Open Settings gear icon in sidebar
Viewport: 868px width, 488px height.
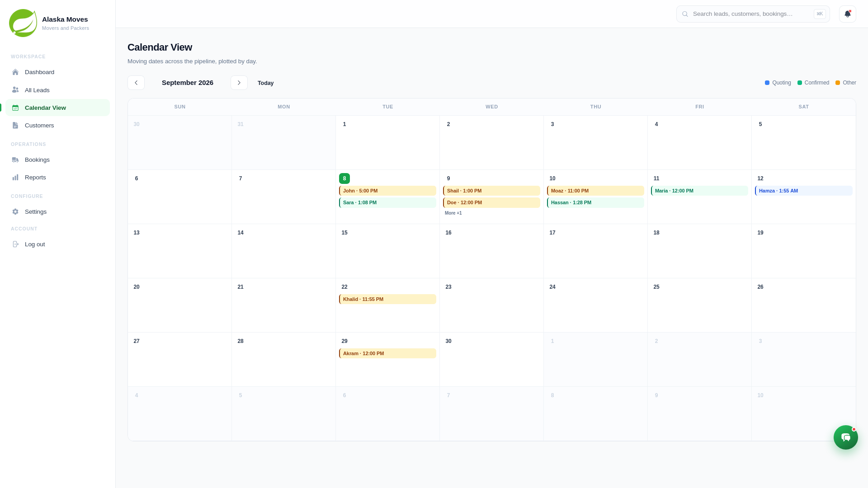[x=15, y=212]
